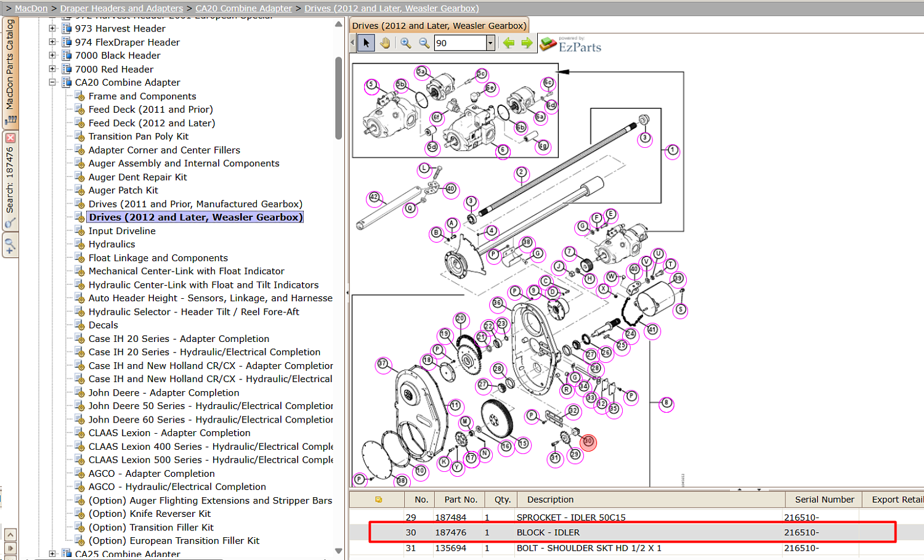Screen dimensions: 924x560
Task: Click callout 36 in the diagram
Action: tap(497, 303)
